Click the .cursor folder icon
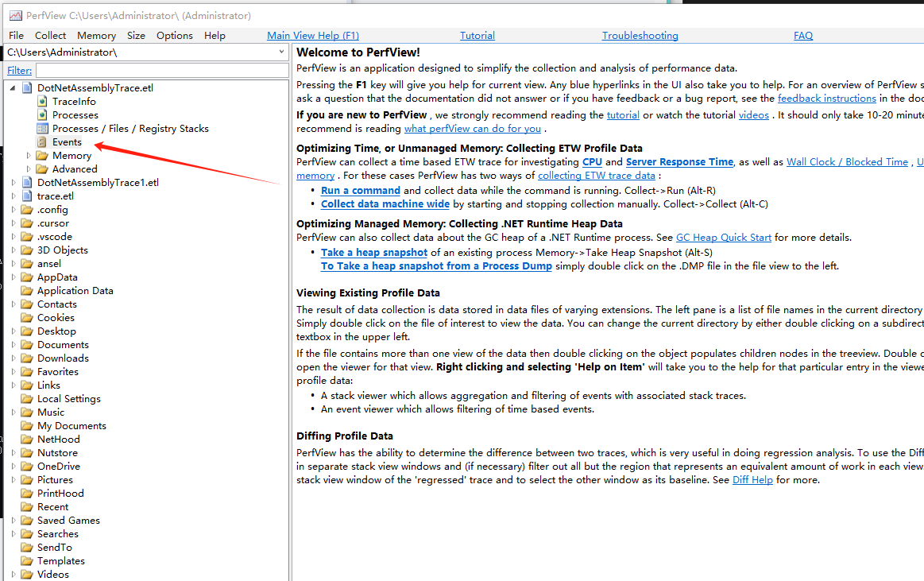Screen dimensions: 924x581 pos(27,223)
